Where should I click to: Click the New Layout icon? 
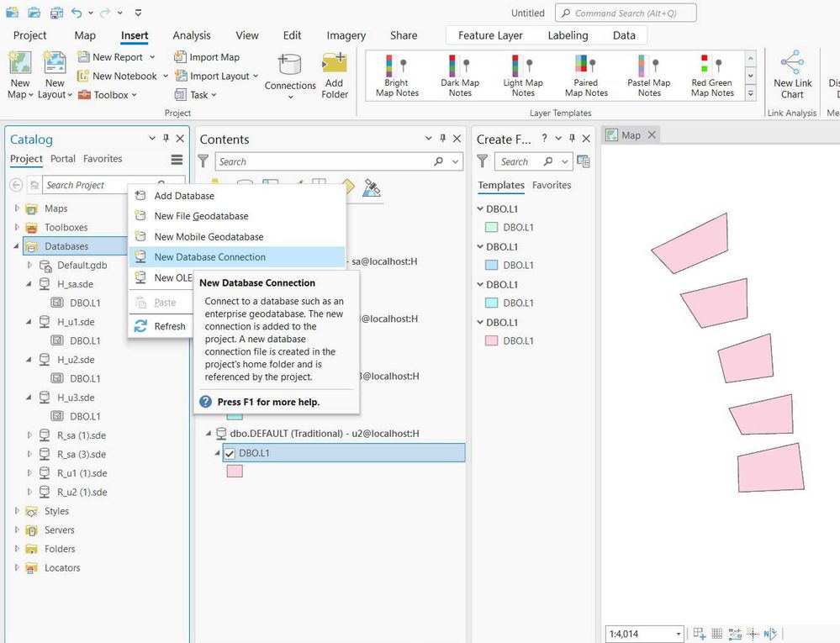[55, 63]
